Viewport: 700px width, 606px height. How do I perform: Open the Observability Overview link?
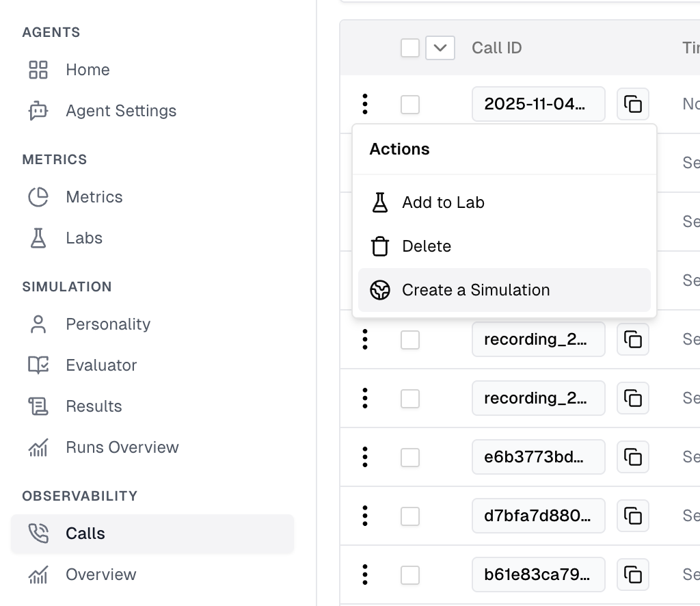coord(100,575)
